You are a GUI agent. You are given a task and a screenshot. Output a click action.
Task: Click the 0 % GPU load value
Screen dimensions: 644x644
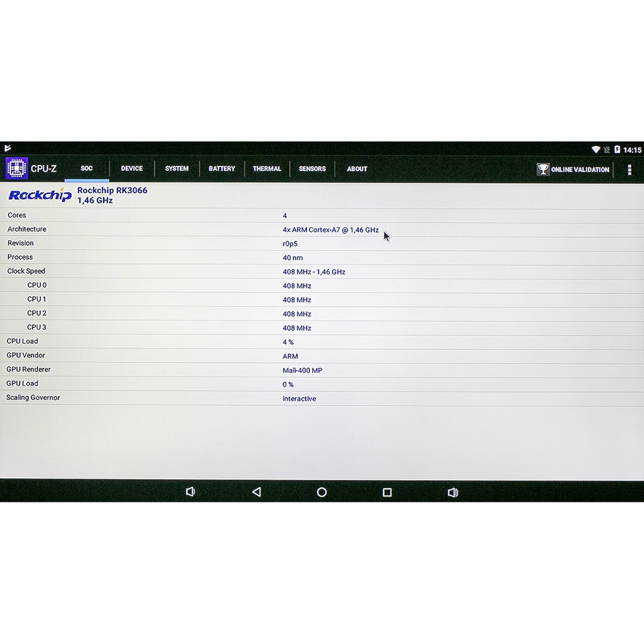tap(288, 384)
